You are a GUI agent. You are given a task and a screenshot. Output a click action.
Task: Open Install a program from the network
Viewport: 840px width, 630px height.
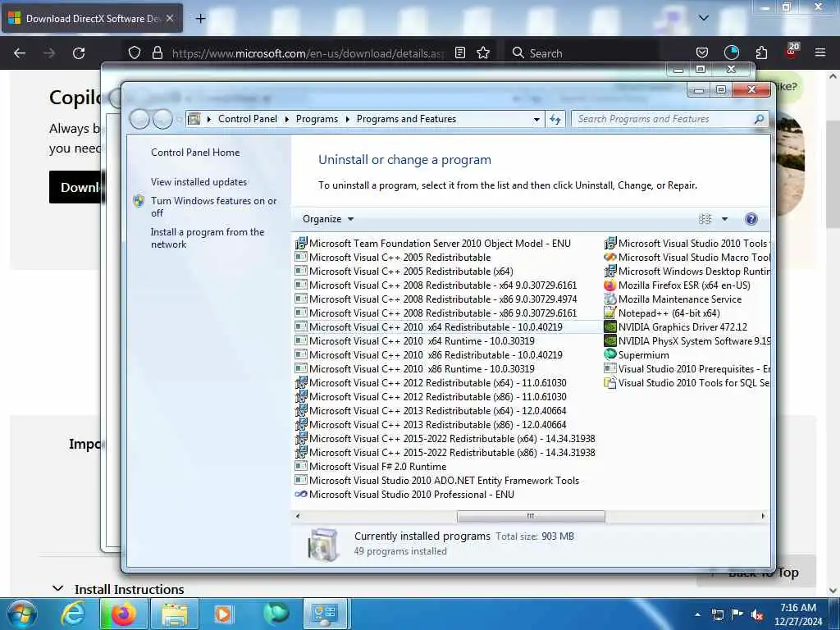pos(208,238)
